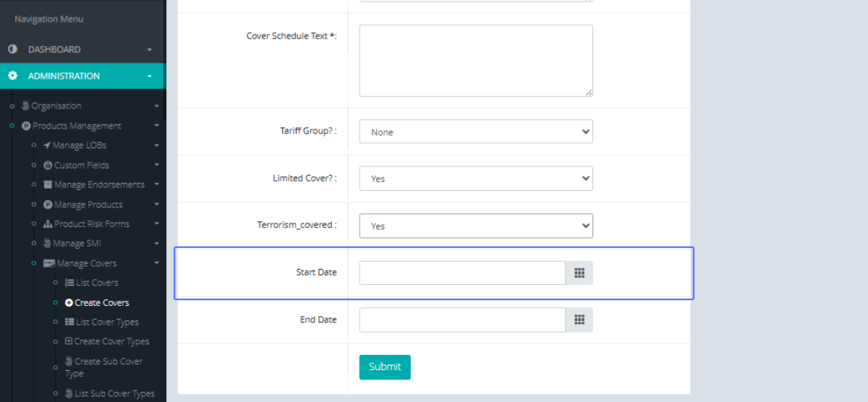Click the Administration gear icon
Screen dimensions: 868x402
(12, 76)
